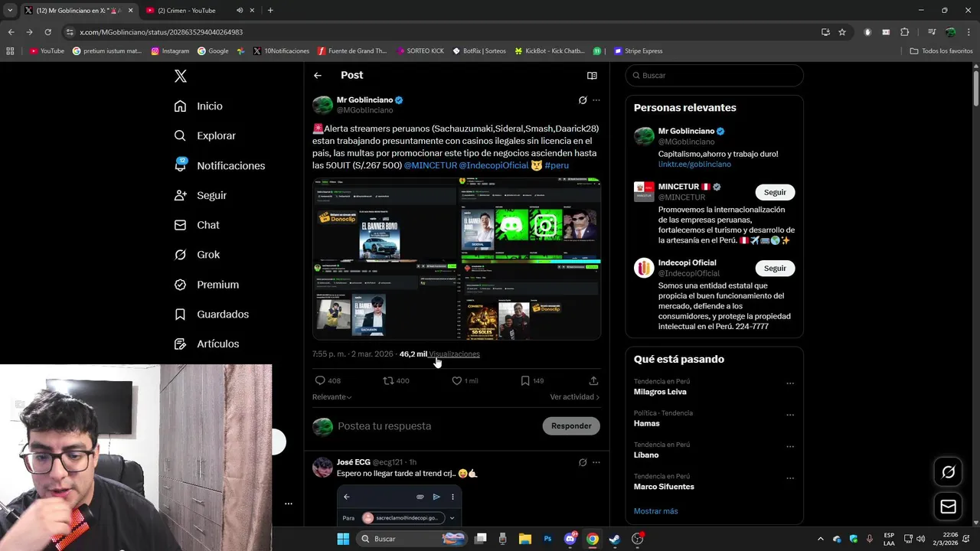Open the browser extensions puzzle icon

[905, 32]
